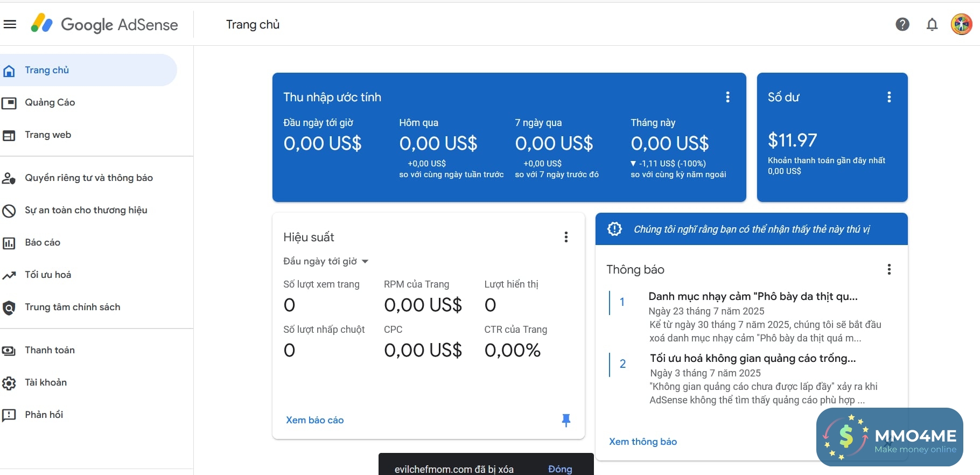
Task: Open Thanh toán in the sidebar
Action: pos(50,350)
